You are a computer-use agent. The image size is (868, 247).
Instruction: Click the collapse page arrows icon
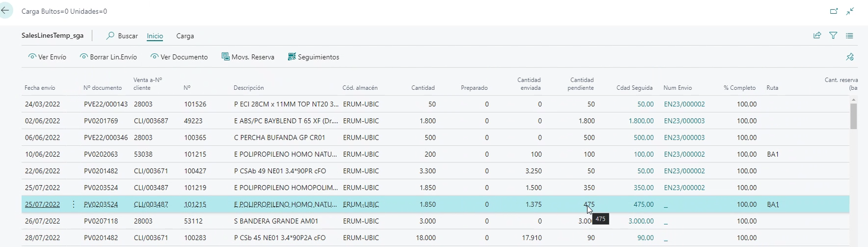(x=850, y=11)
